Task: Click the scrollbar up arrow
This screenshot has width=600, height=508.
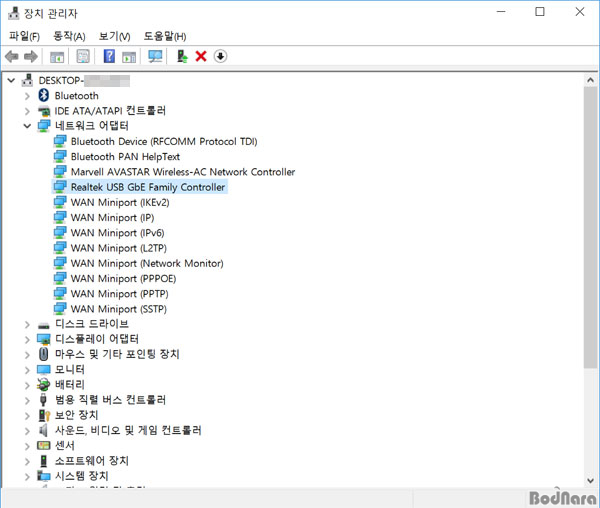Action: pyautogui.click(x=590, y=80)
